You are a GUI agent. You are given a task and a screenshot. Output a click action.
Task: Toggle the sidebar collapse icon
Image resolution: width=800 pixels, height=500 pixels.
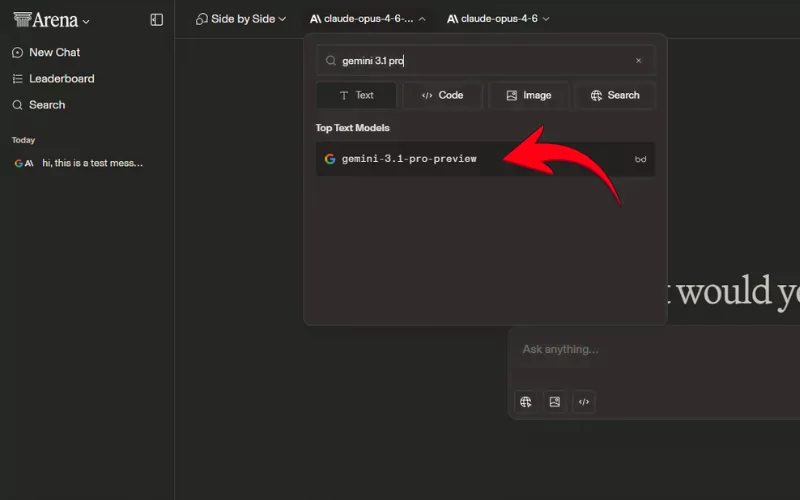[157, 20]
